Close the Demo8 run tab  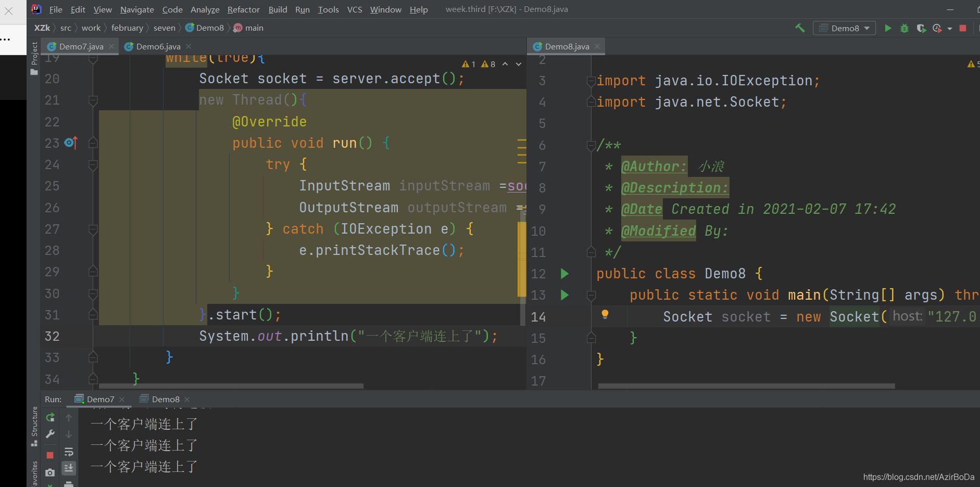[187, 400]
